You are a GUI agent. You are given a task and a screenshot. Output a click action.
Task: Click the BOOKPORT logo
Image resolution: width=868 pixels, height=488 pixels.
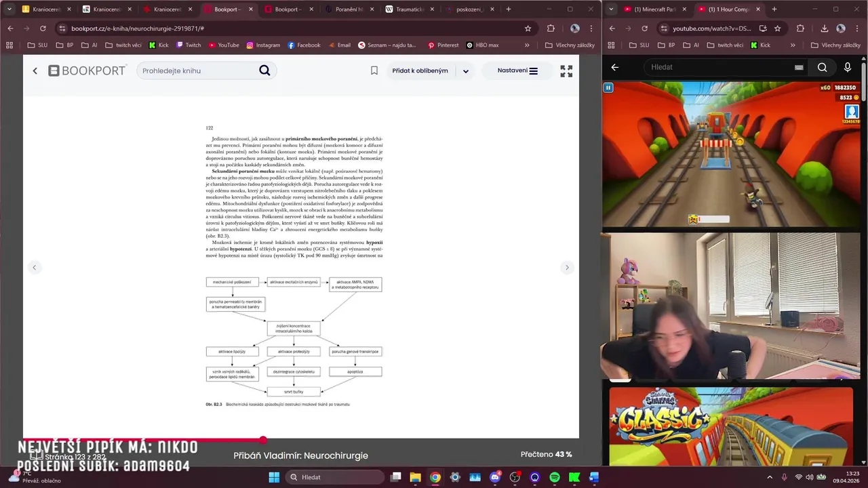87,70
